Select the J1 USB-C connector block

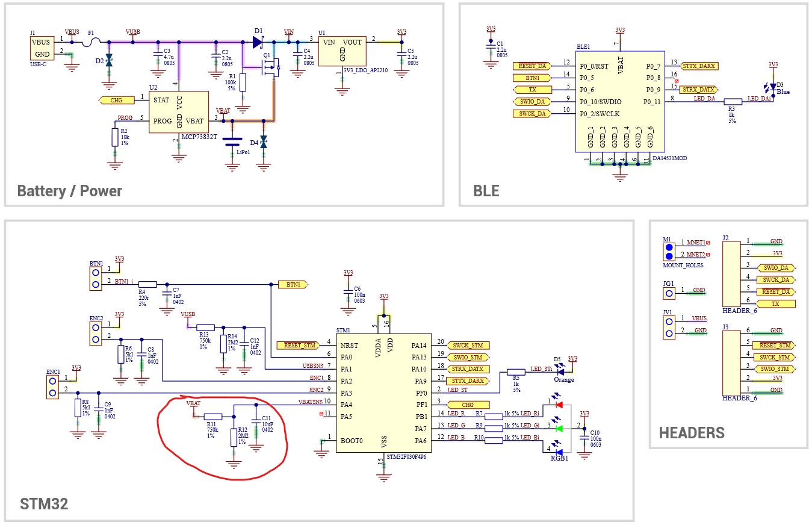click(42, 48)
